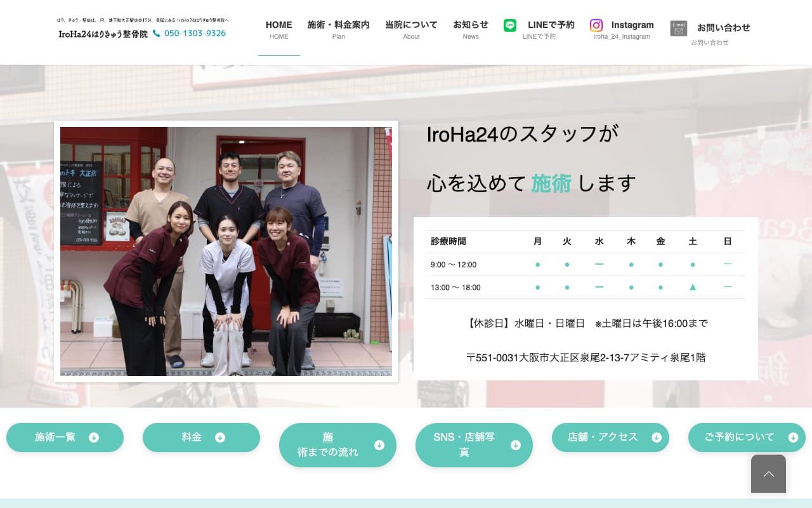The height and width of the screenshot is (508, 812).
Task: Click the down-arrow icon on SNS・店舗写真 button
Action: tap(516, 446)
